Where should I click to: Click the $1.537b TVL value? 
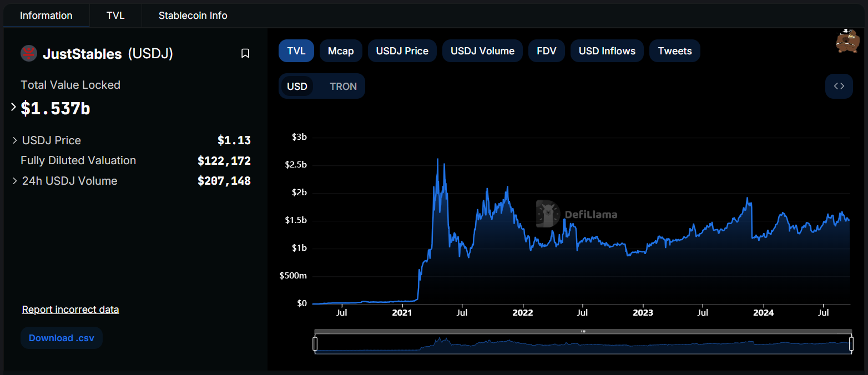pos(55,108)
